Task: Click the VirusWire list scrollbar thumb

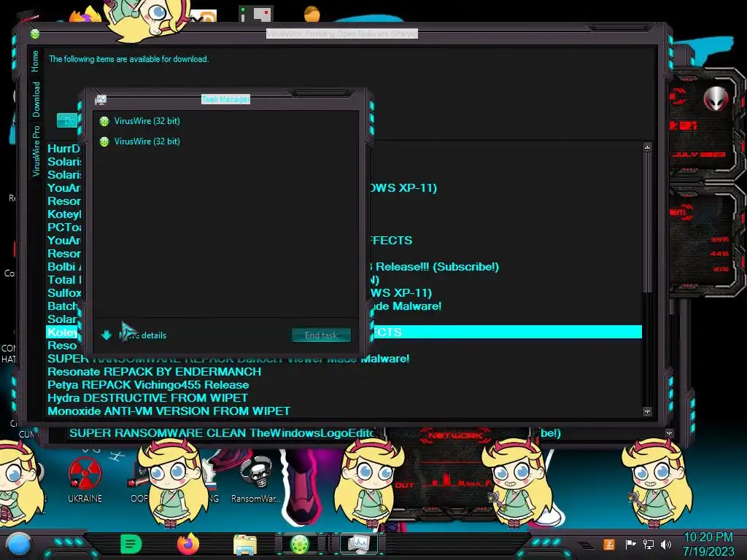Action: coord(647,223)
